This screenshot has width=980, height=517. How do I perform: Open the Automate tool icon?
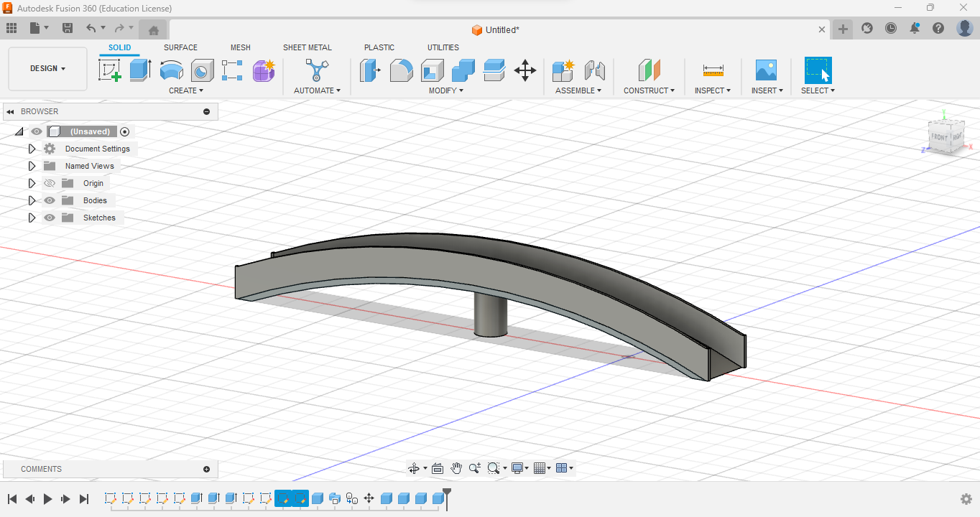(316, 70)
